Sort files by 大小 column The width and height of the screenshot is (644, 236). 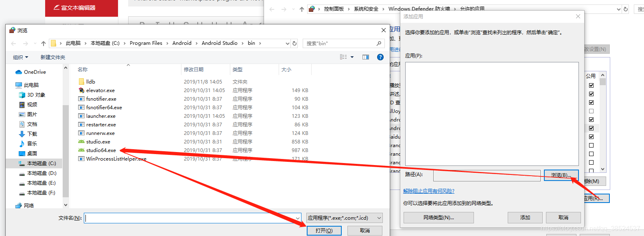(x=286, y=70)
